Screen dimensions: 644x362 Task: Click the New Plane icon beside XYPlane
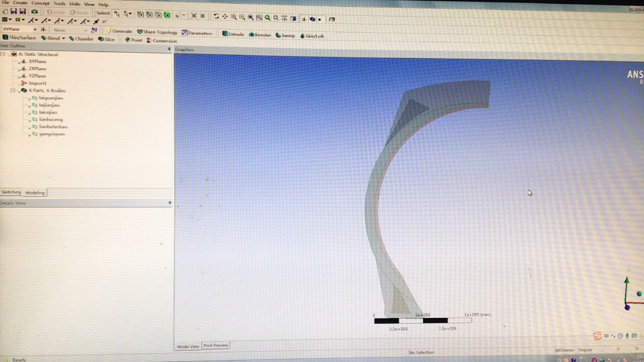coord(44,29)
